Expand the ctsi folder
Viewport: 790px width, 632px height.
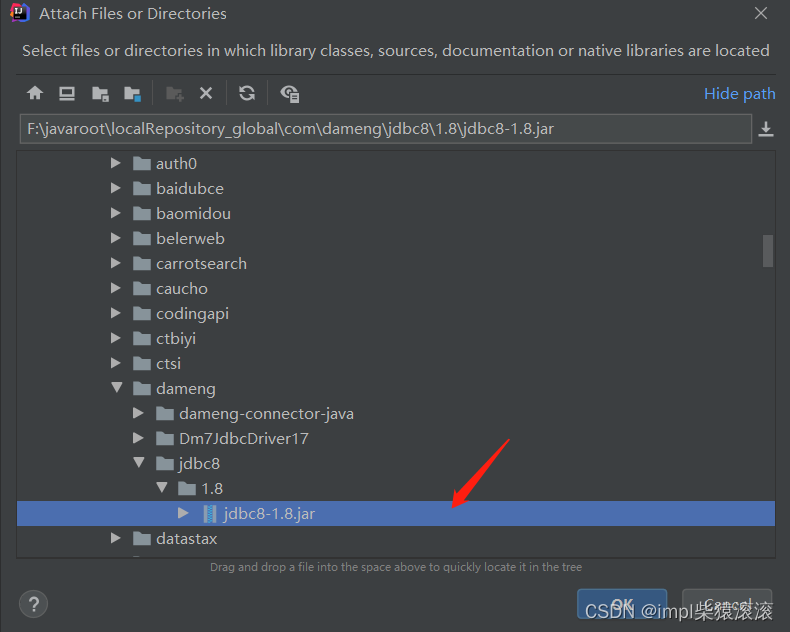[x=115, y=363]
